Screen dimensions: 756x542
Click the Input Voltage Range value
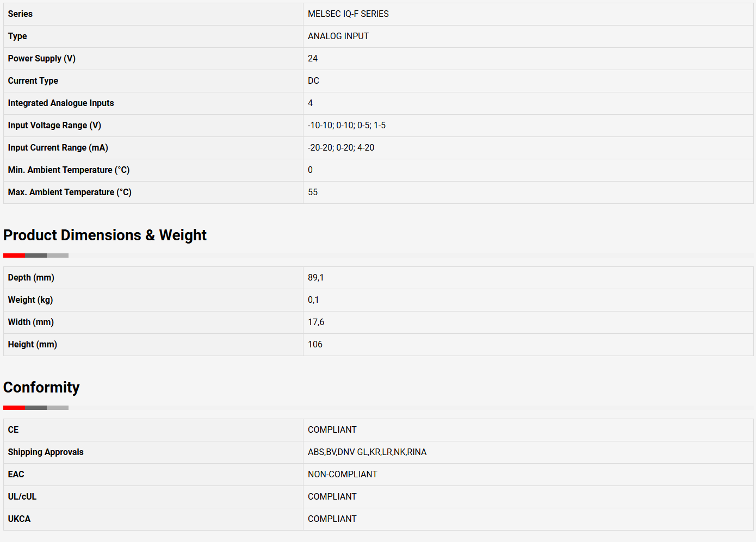pos(346,126)
